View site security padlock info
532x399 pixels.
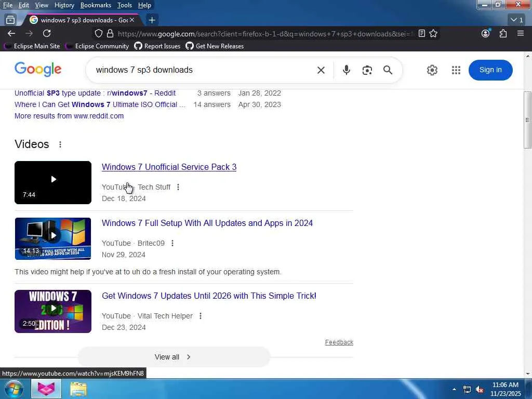pos(110,33)
